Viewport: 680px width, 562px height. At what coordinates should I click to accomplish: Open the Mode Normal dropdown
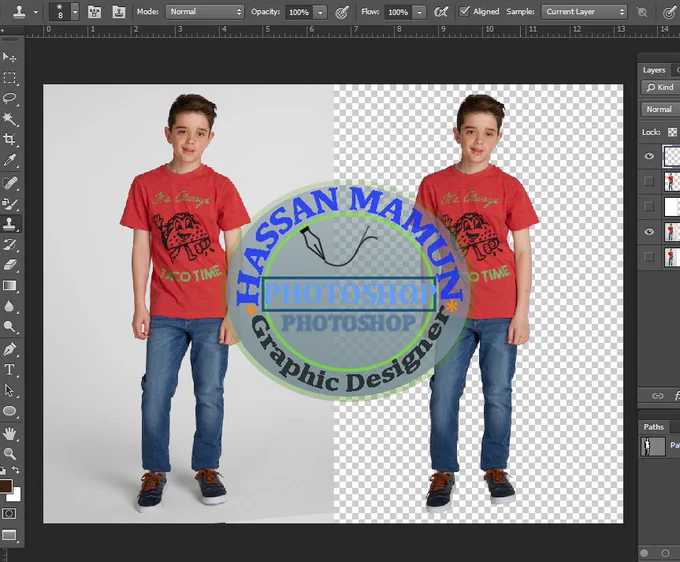[204, 12]
